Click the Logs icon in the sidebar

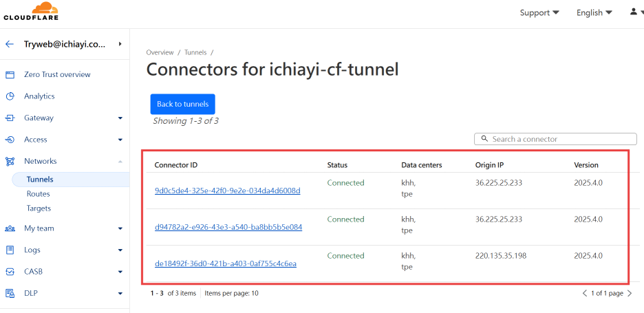[10, 250]
